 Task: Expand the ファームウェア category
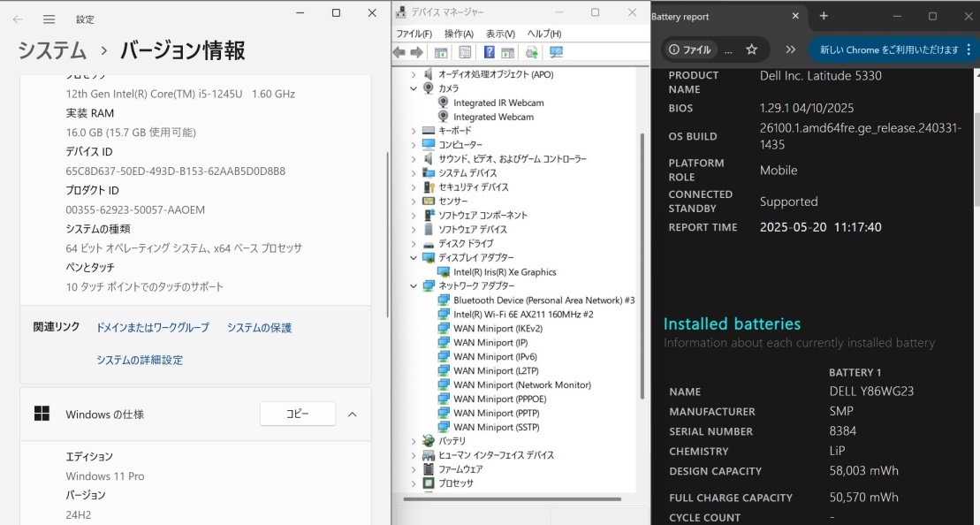414,468
